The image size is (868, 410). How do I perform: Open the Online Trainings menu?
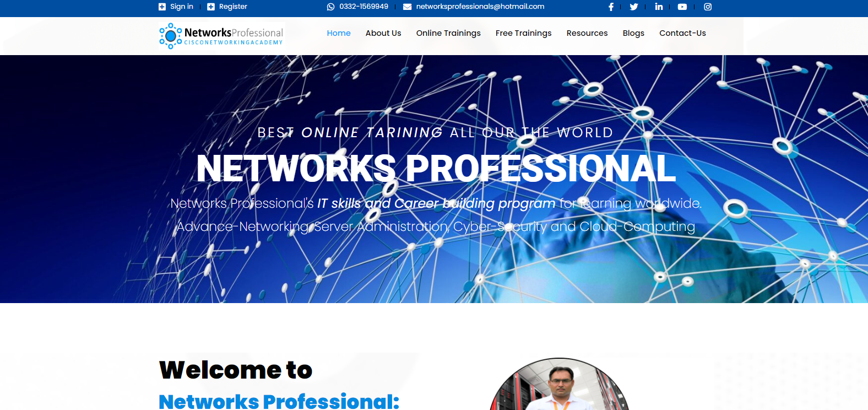(448, 33)
